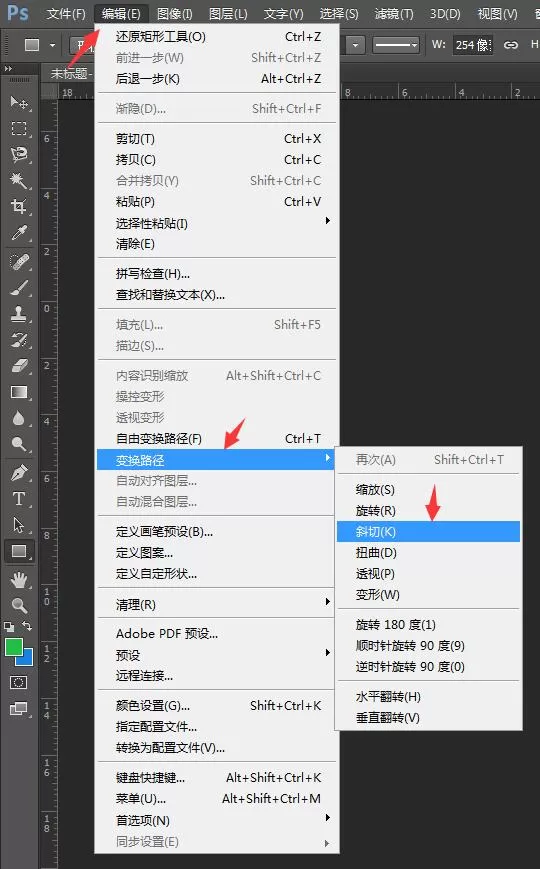Image resolution: width=540 pixels, height=869 pixels.
Task: Choose 扭曲(D) in the transform submenu
Action: [429, 553]
